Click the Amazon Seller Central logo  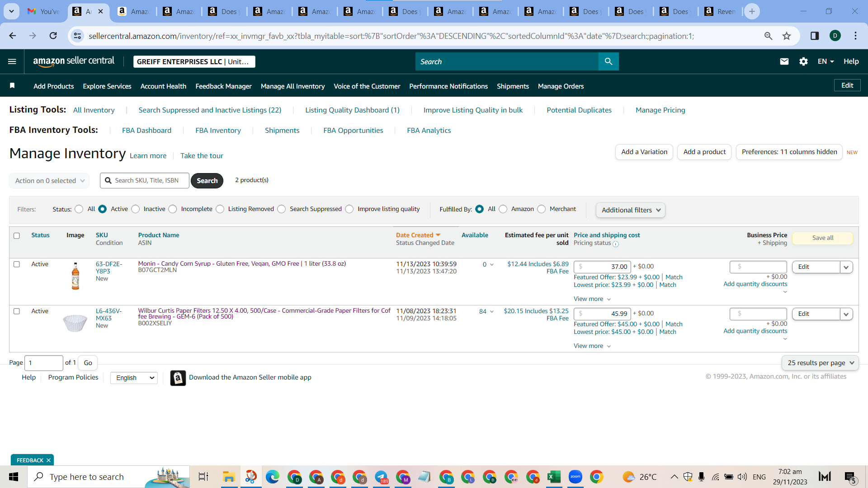[74, 61]
